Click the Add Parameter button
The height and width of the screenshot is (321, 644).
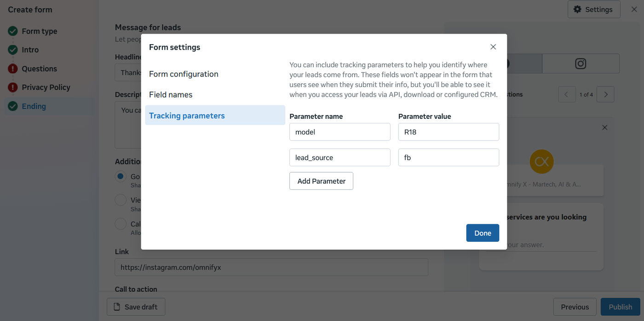pyautogui.click(x=321, y=181)
